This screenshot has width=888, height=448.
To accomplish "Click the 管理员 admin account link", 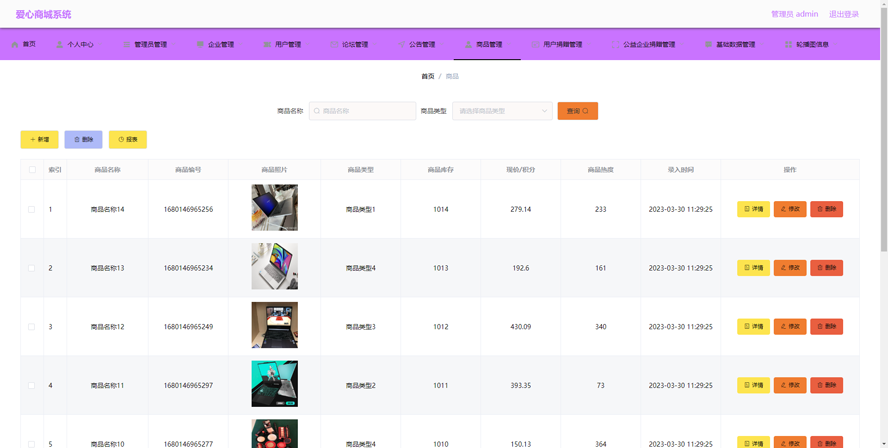I will pyautogui.click(x=794, y=14).
